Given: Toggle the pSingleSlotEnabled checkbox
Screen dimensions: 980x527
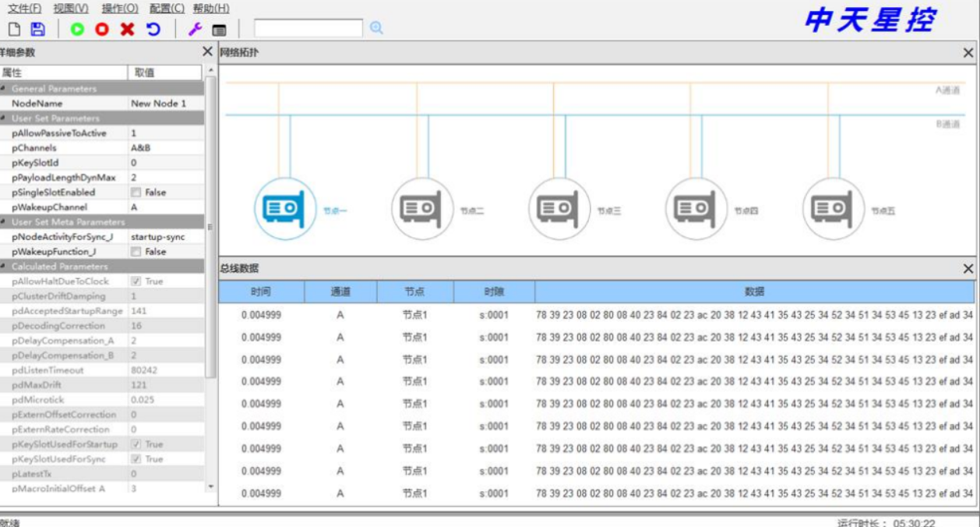Looking at the screenshot, I should pos(136,193).
